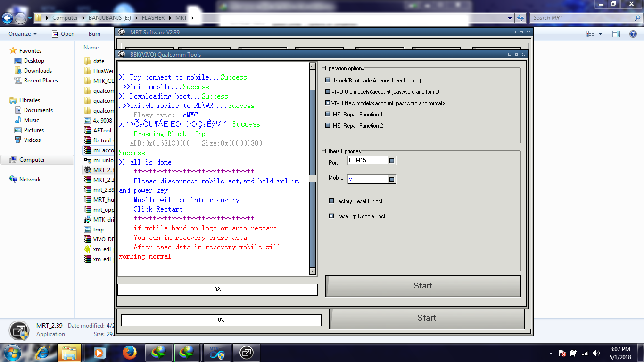Open Windows Media Player taskbar icon
644x362 pixels.
click(x=99, y=352)
